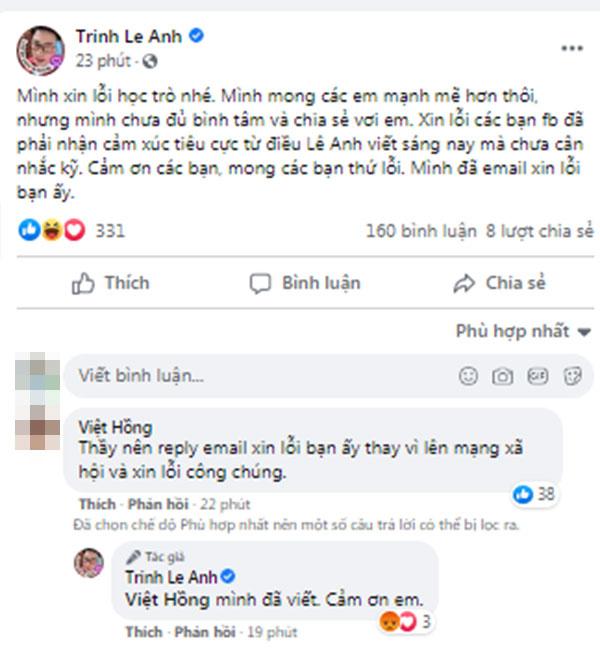Like Trinh Le Anh's reply via Thích
This screenshot has width=600, height=652.
[144, 632]
